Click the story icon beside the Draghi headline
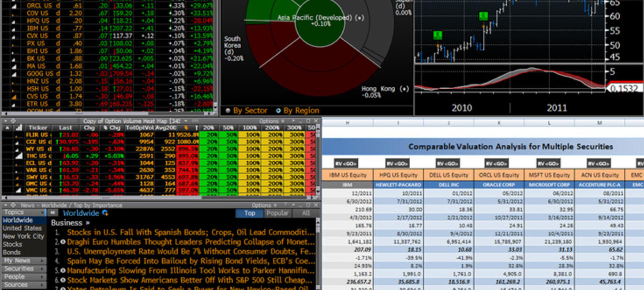 click(63, 242)
